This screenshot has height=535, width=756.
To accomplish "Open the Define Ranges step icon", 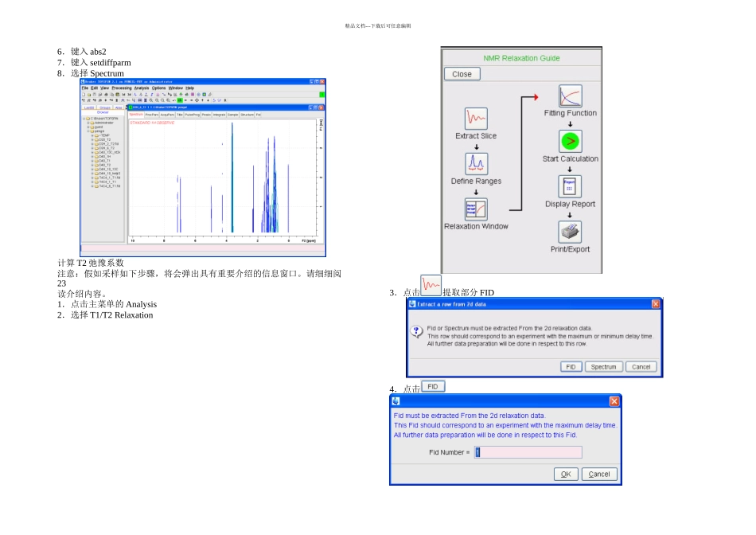I will pos(477,163).
